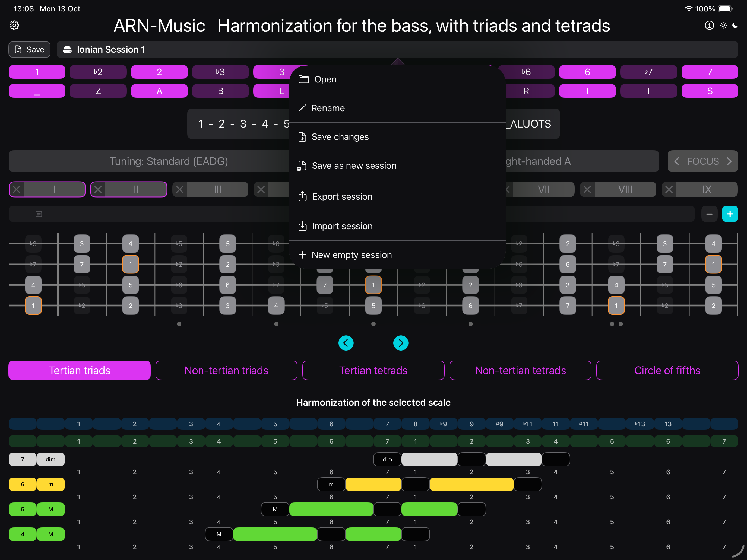The image size is (747, 560).
Task: Click the cyan plus add button
Action: 730,214
